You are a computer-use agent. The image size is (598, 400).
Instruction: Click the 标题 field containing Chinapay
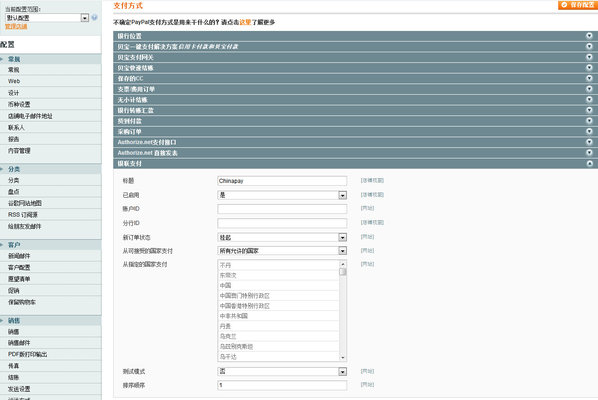282,181
